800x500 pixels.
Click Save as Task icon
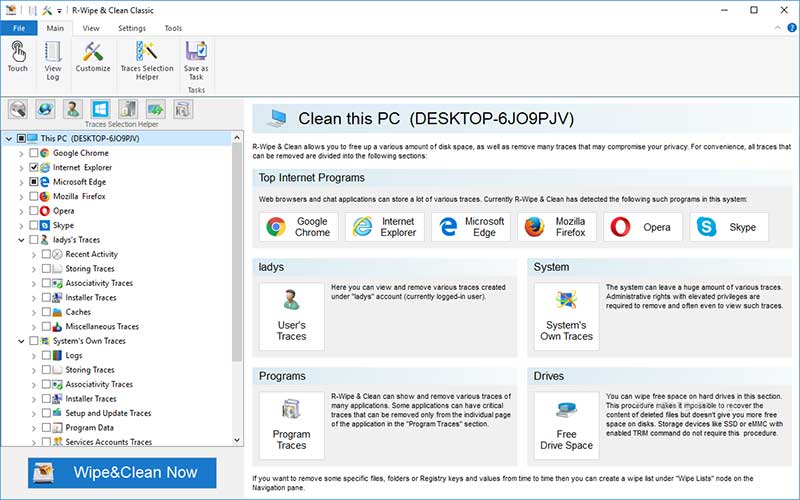[196, 56]
